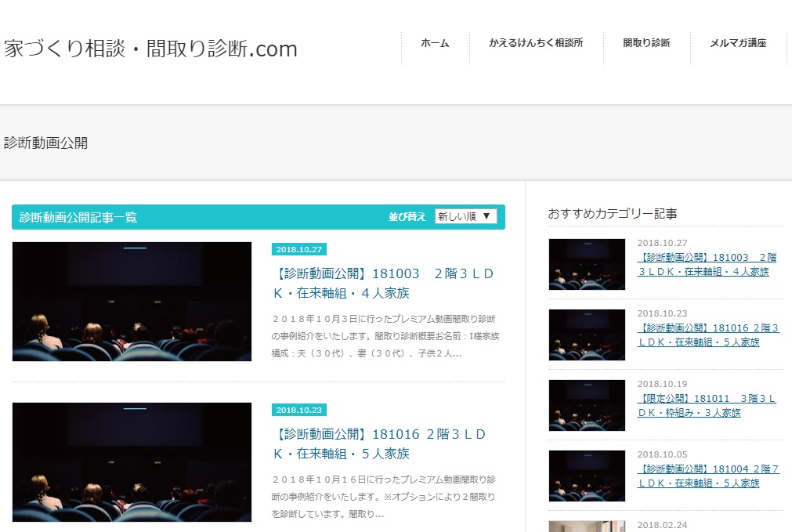Click sidebar date 2018.02.24
The width and height of the screenshot is (792, 532).
(662, 525)
